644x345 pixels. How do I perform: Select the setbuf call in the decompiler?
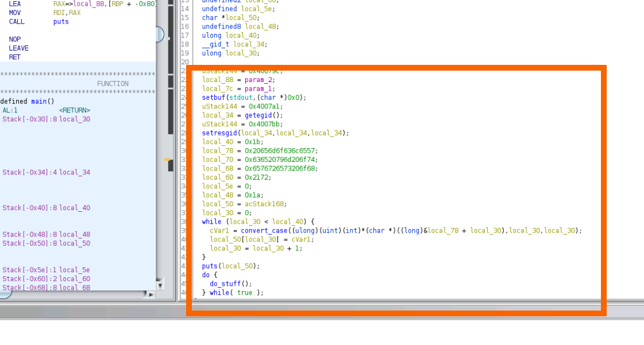(213, 98)
